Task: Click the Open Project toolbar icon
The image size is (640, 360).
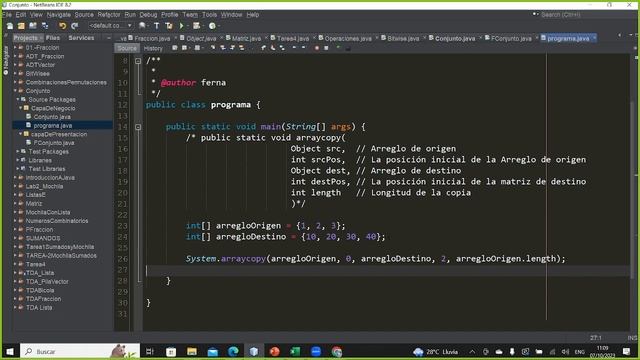Action: point(33,26)
